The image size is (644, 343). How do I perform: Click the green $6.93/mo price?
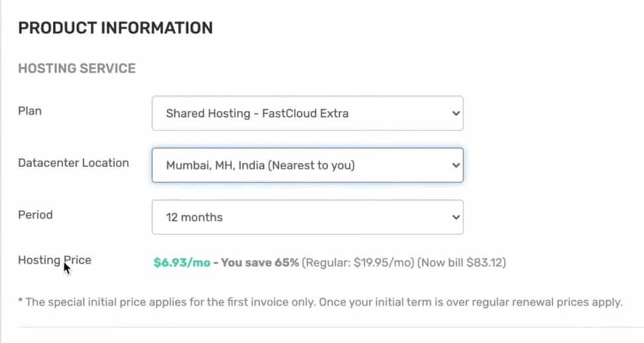click(x=182, y=263)
